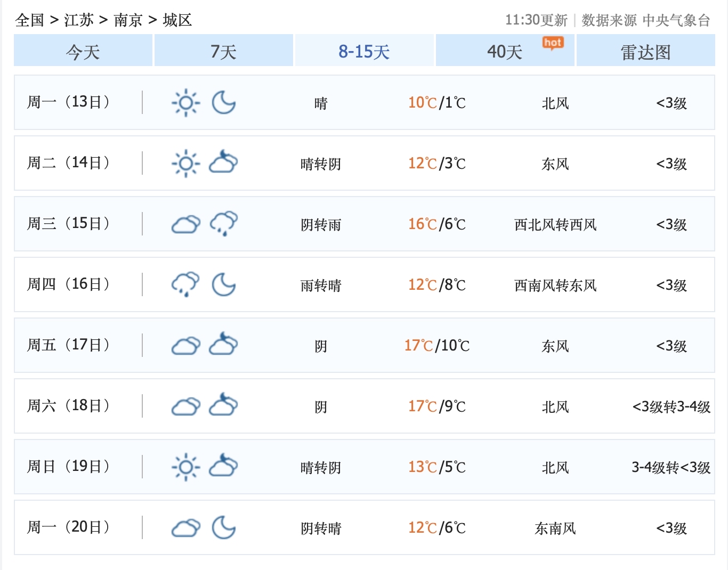Viewport: 728px width, 570px height.
Task: Click the rain cloud icon for 周四 16日
Action: pyautogui.click(x=185, y=284)
